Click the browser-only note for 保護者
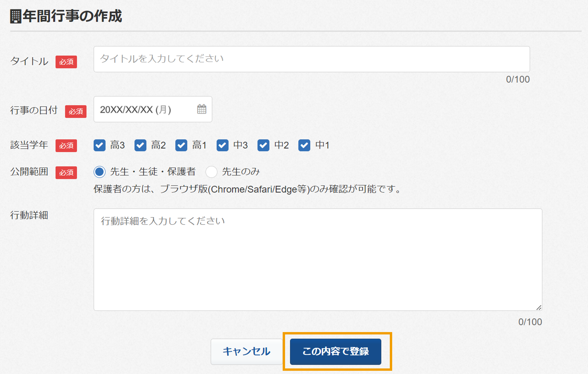The height and width of the screenshot is (374, 588). pyautogui.click(x=247, y=189)
